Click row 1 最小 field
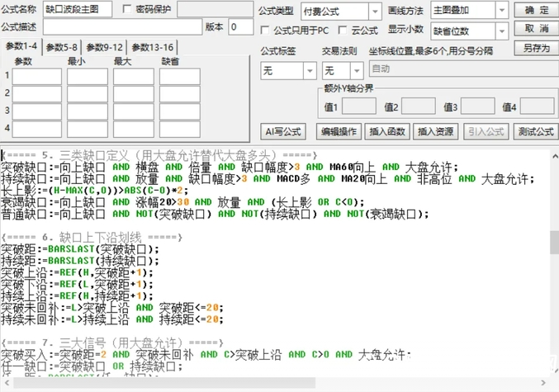This screenshot has height=392, width=559. [88, 77]
